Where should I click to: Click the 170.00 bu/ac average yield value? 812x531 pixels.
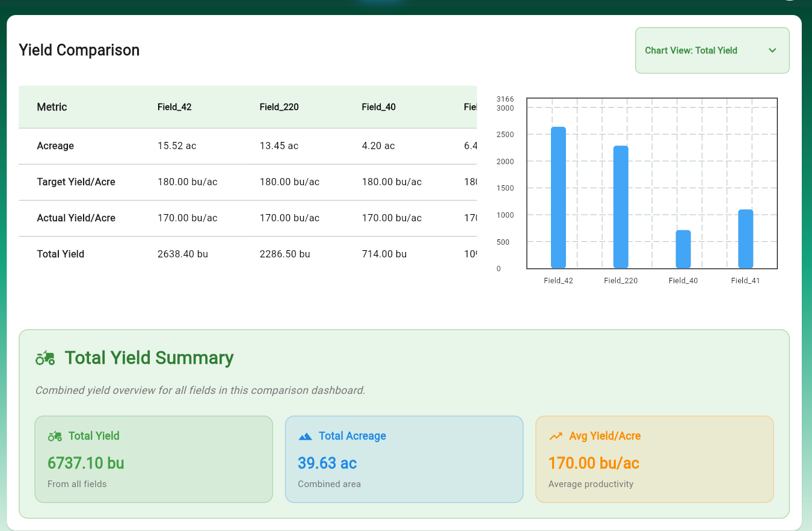[x=594, y=463]
